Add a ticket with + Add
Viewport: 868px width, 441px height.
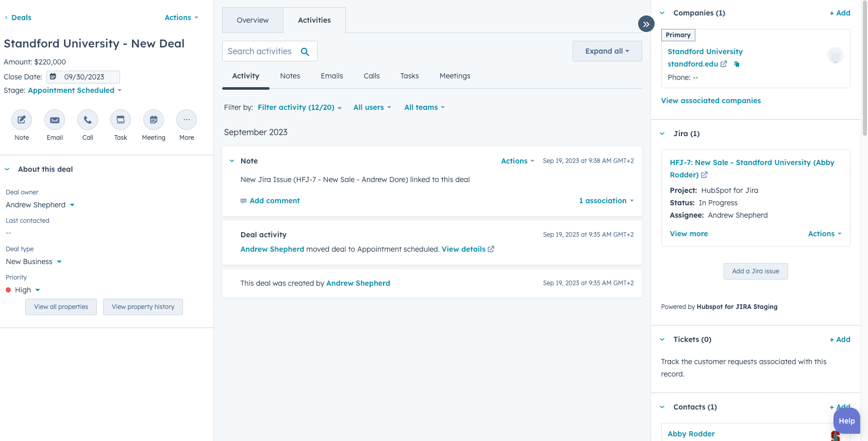[840, 339]
